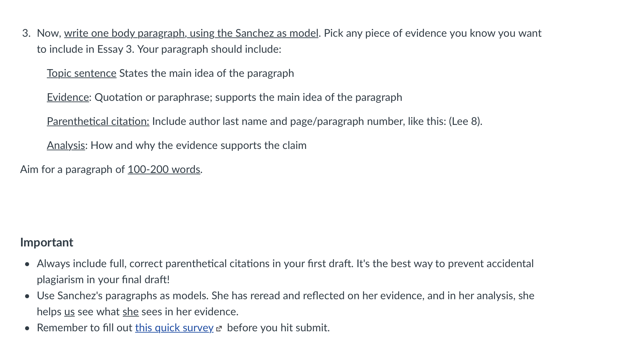
Task: Click the list number '3.'
Action: [x=26, y=33]
